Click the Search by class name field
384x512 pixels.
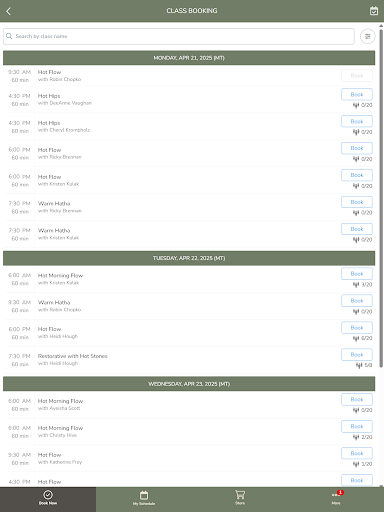tap(179, 36)
